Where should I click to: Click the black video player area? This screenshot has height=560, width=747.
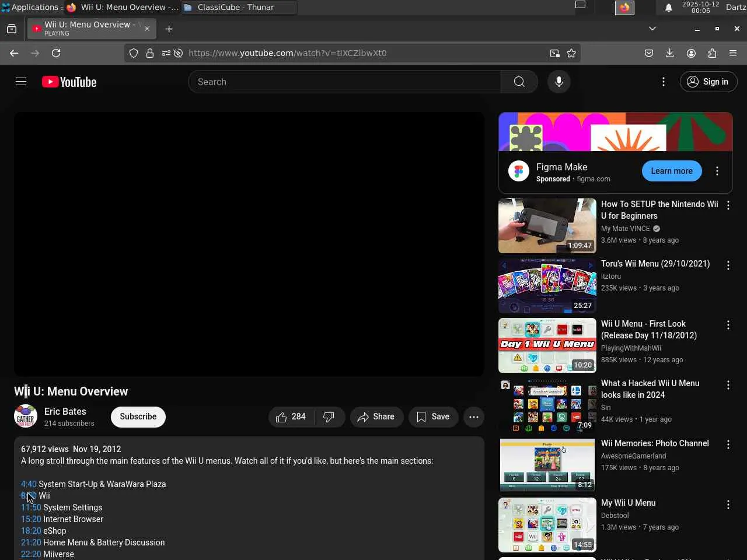[x=249, y=244]
